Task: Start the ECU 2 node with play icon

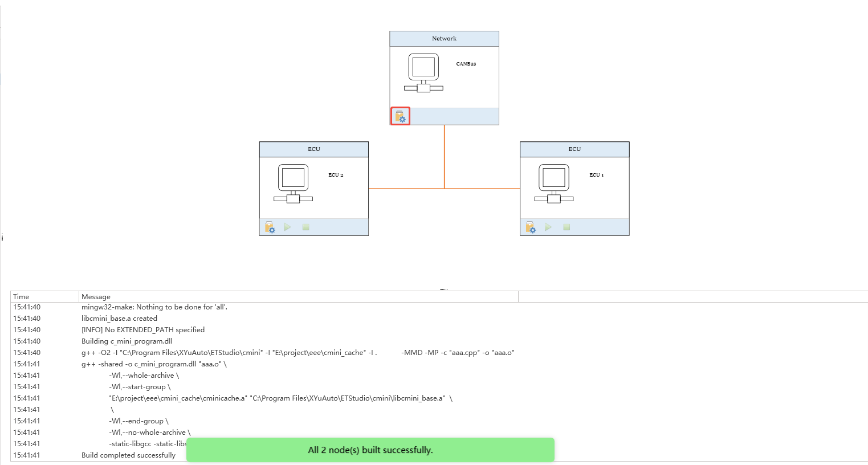Action: [x=287, y=227]
